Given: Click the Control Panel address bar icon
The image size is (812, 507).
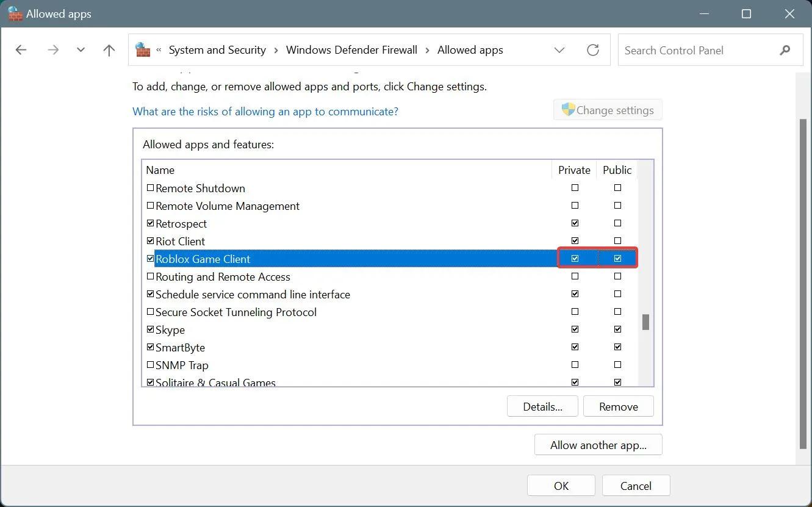Looking at the screenshot, I should [x=143, y=50].
